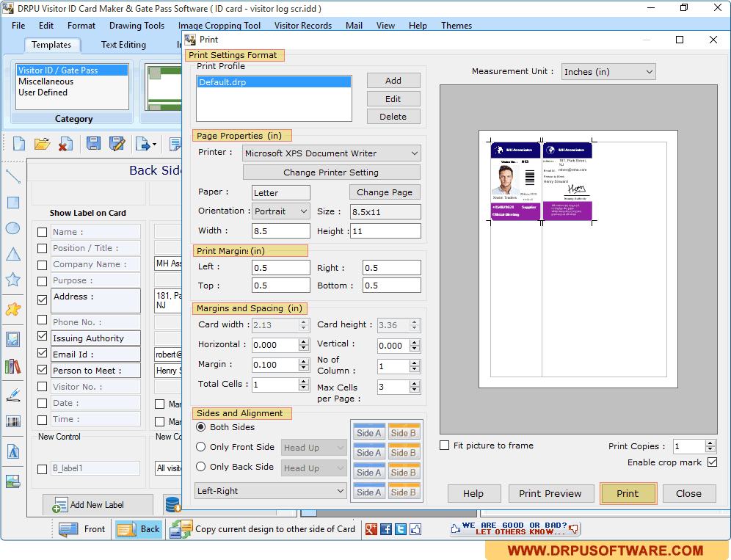This screenshot has height=560, width=731.
Task: Open the Barcode tool
Action: pyautogui.click(x=12, y=421)
